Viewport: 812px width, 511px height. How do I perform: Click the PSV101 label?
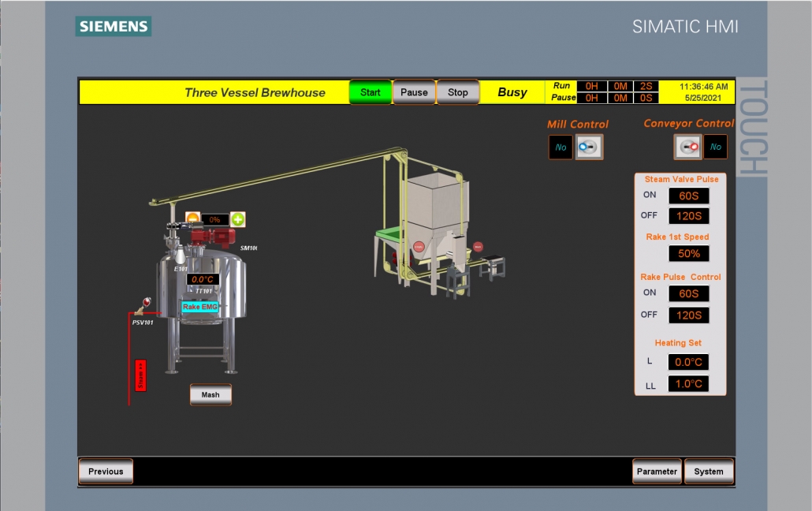143,323
